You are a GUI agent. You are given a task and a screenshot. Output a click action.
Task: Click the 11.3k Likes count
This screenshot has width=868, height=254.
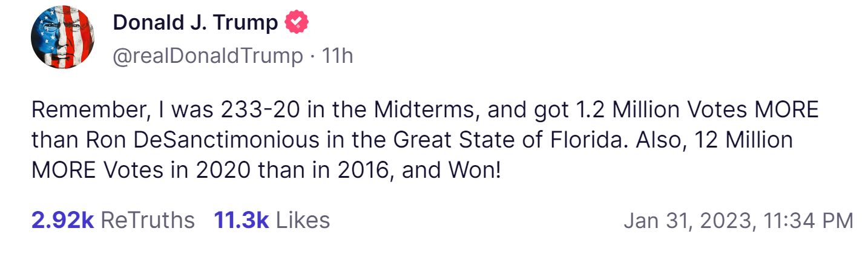pyautogui.click(x=241, y=220)
